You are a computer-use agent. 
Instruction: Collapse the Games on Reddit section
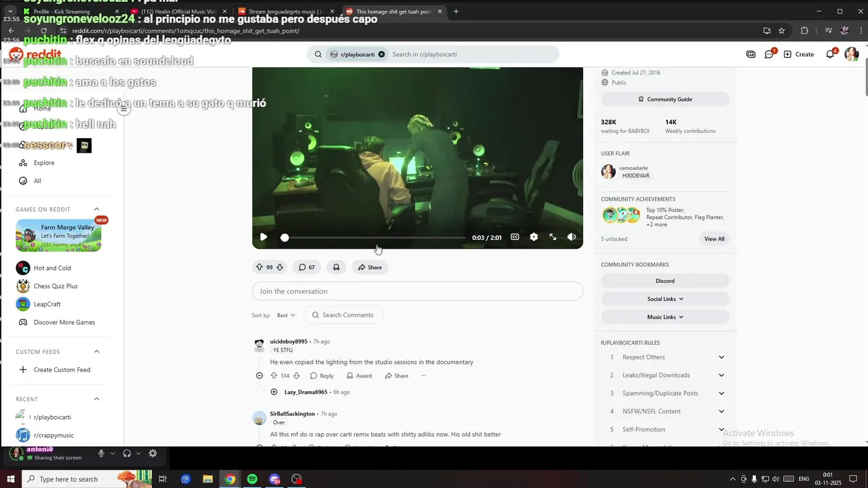coord(96,209)
